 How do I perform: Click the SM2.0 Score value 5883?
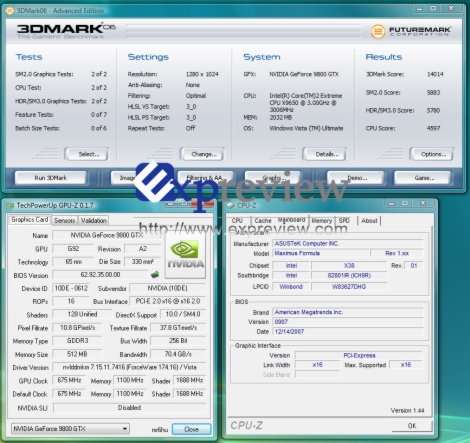(433, 92)
